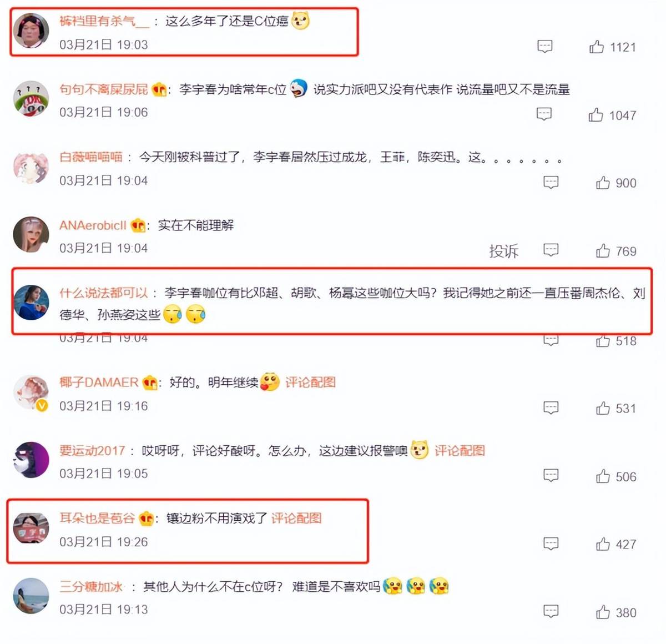Like the comment with 380 likes
Screen dimensions: 666x644
(x=603, y=612)
